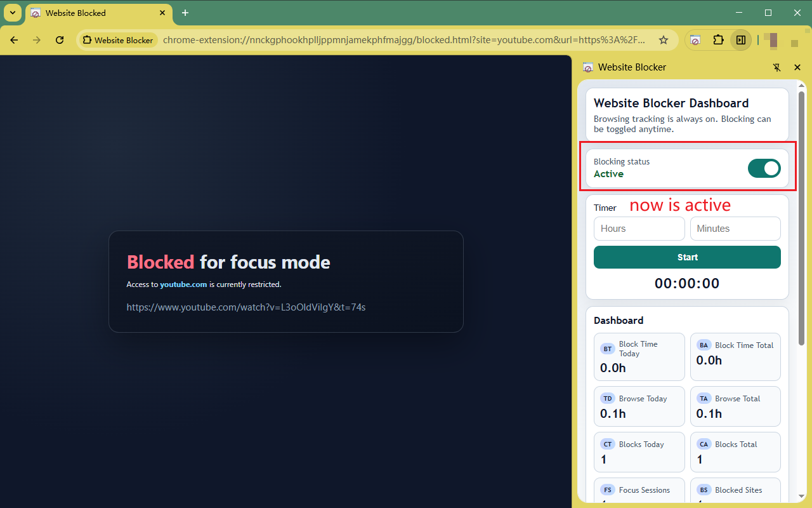Go back to previous page
812x508 pixels.
(14, 40)
